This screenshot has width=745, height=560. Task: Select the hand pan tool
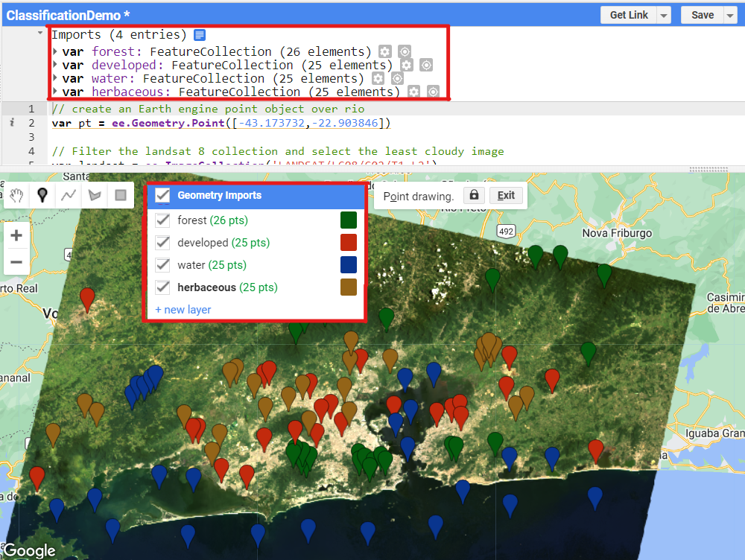pos(16,195)
